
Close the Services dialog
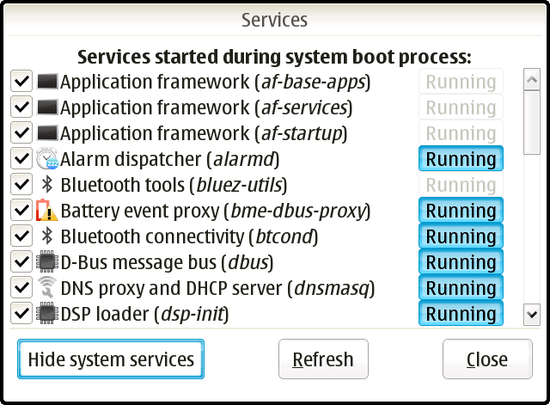pyautogui.click(x=488, y=359)
